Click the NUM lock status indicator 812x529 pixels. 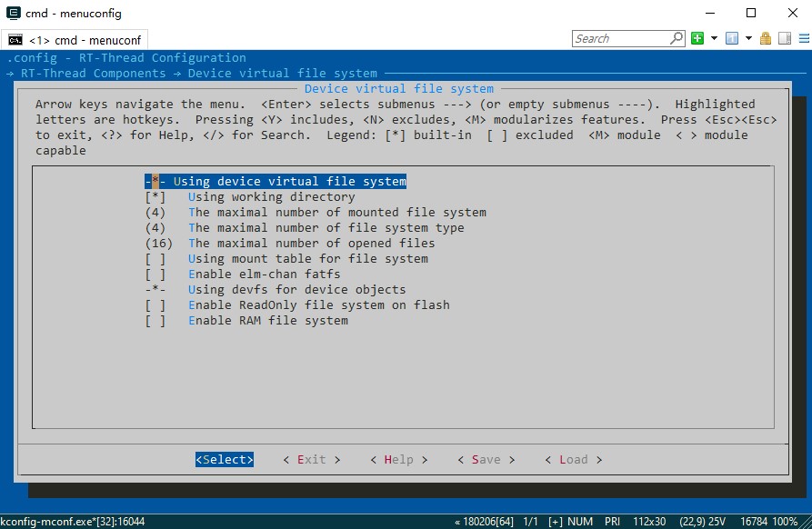(x=580, y=522)
